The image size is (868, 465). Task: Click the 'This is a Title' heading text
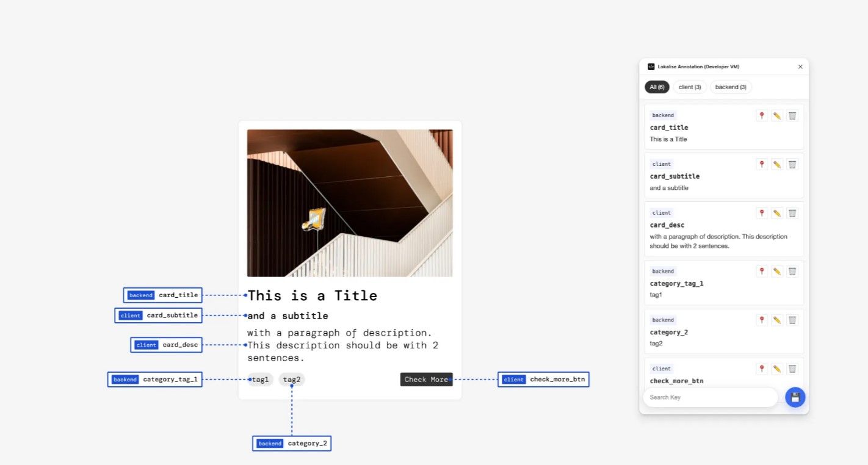312,296
